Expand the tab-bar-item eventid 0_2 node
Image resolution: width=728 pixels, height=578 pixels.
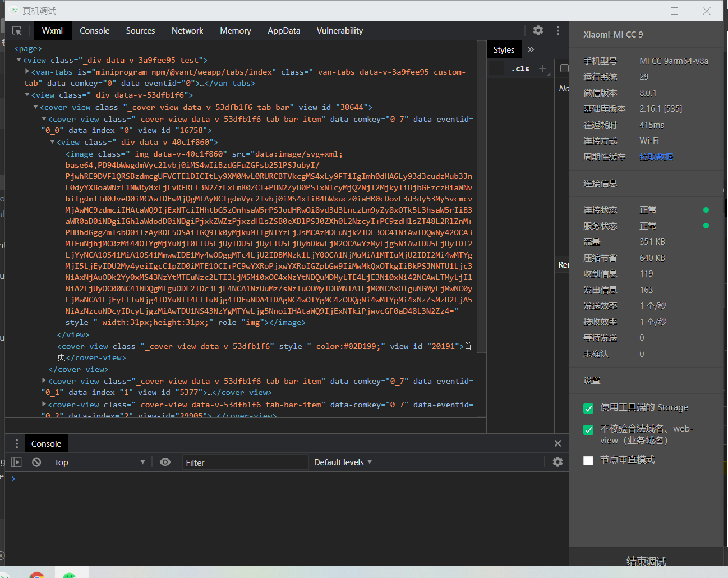click(x=44, y=404)
